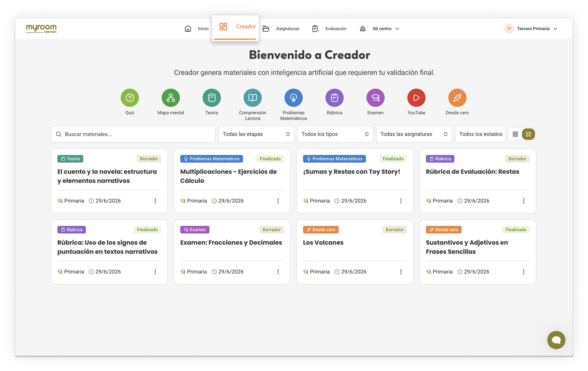Select the Creador tab

coord(235,28)
